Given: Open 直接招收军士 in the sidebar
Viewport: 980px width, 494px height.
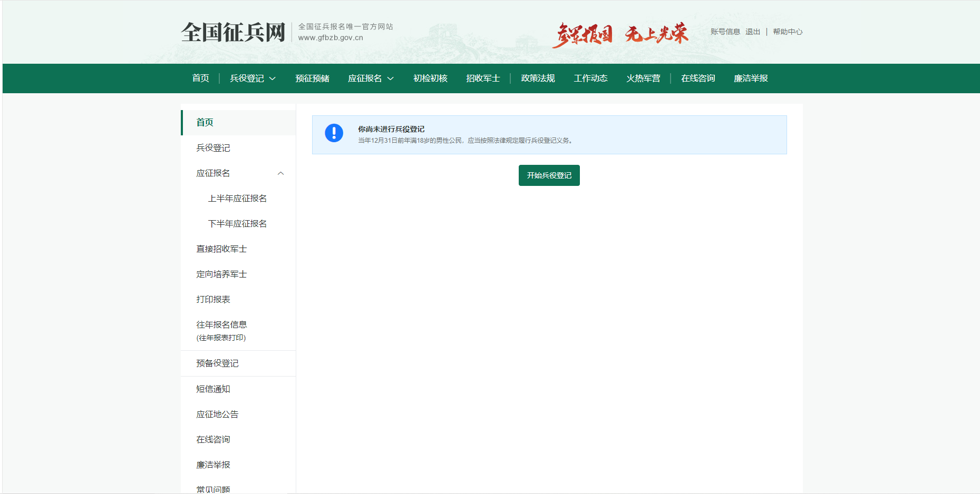Looking at the screenshot, I should [x=221, y=249].
